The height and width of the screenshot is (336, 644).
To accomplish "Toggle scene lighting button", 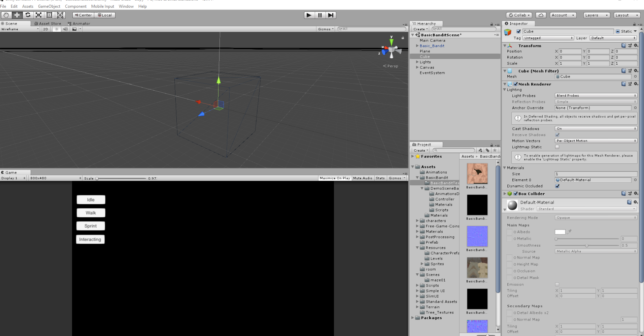I will click(x=57, y=29).
